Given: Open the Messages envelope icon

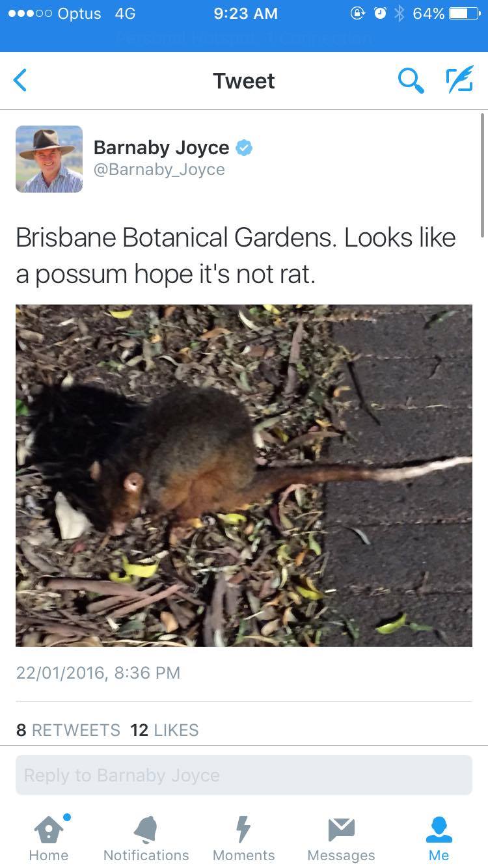Looking at the screenshot, I should tap(341, 829).
